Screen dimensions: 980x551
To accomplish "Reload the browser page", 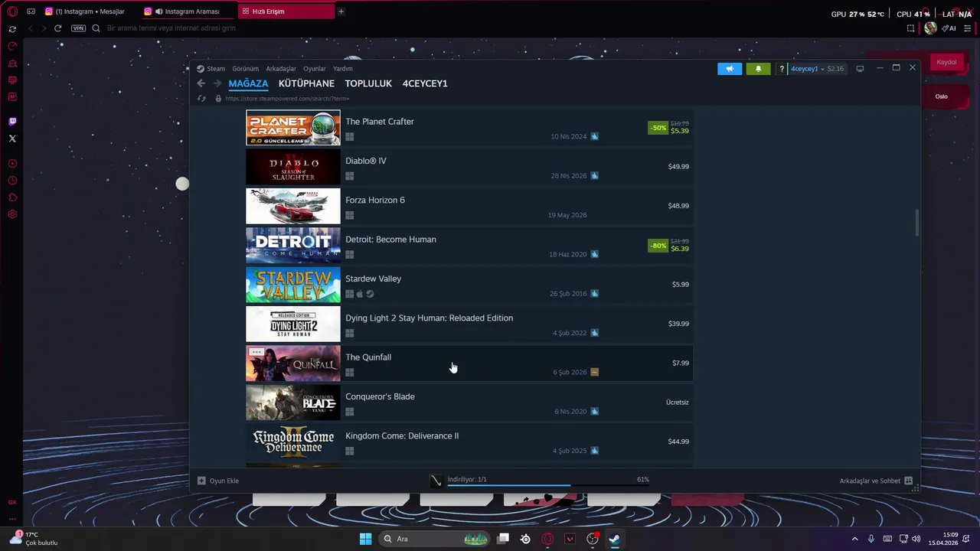I will click(x=57, y=28).
